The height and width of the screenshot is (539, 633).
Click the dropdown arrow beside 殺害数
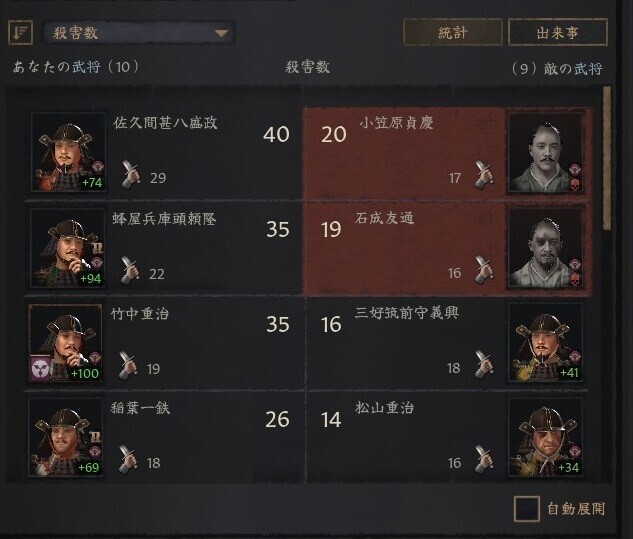(x=221, y=33)
